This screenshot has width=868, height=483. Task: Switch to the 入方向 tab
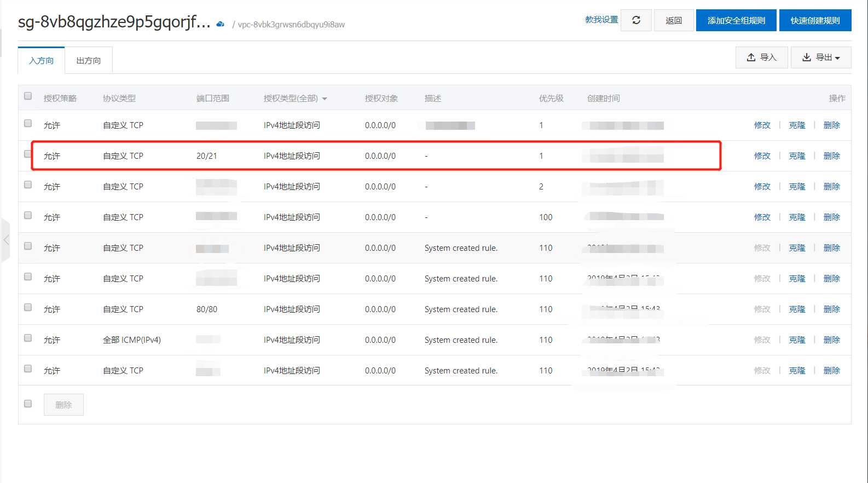[x=42, y=60]
